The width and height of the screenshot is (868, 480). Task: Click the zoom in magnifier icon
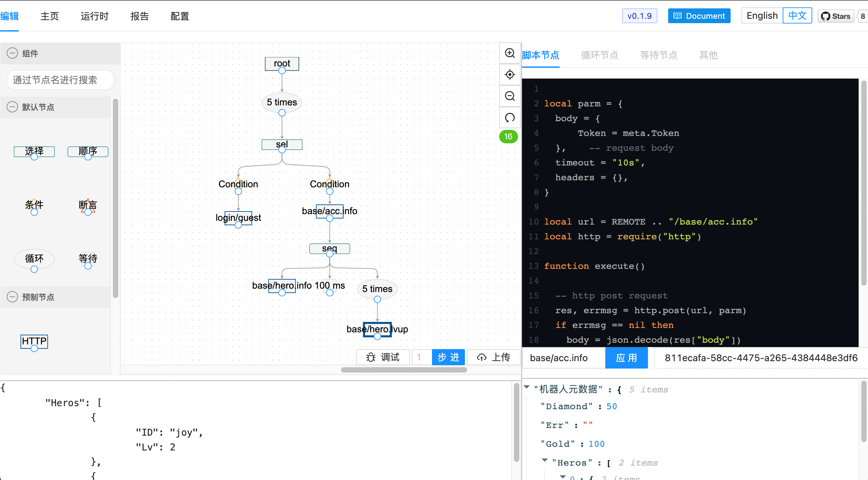(x=510, y=53)
